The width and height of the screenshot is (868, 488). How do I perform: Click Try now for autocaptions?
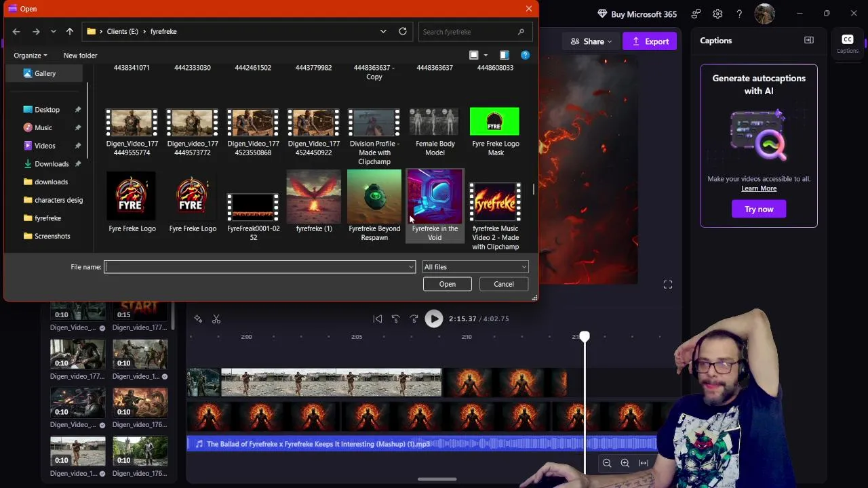759,209
